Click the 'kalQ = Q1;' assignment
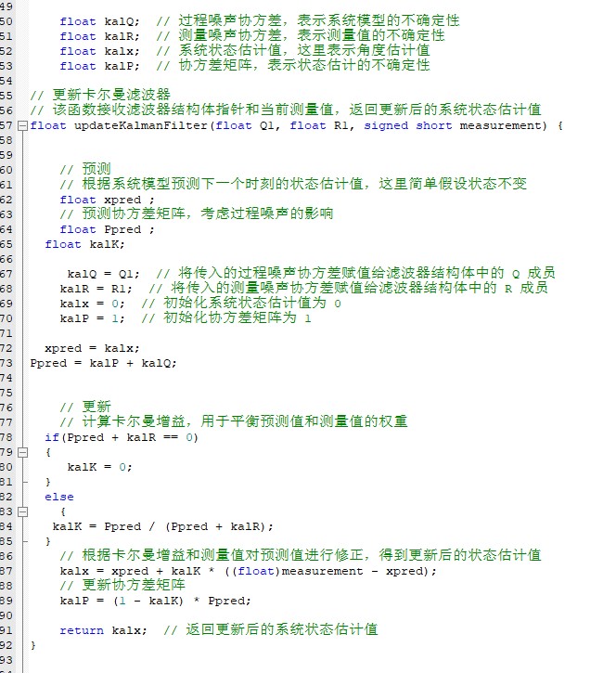 click(x=103, y=274)
